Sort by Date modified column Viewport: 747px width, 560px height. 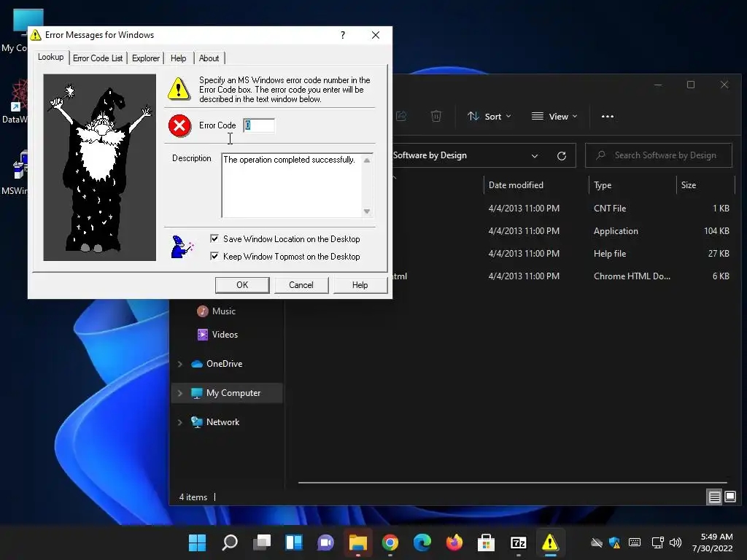(536, 184)
